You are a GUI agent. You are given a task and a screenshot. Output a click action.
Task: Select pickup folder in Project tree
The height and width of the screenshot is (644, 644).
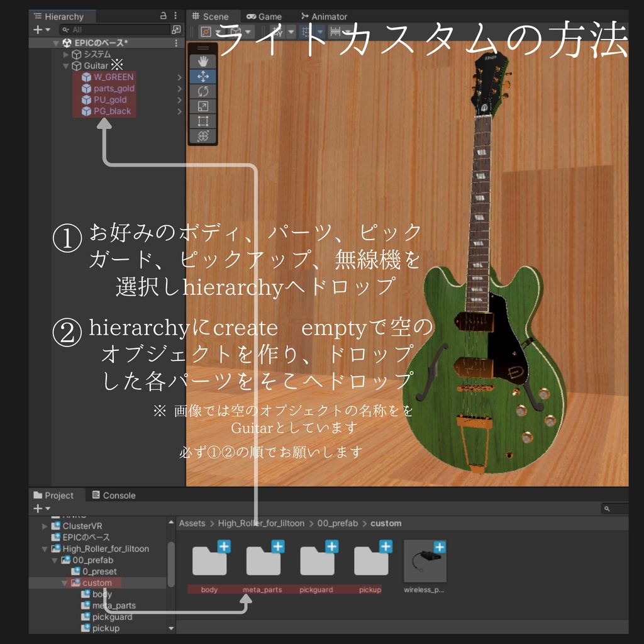101,628
